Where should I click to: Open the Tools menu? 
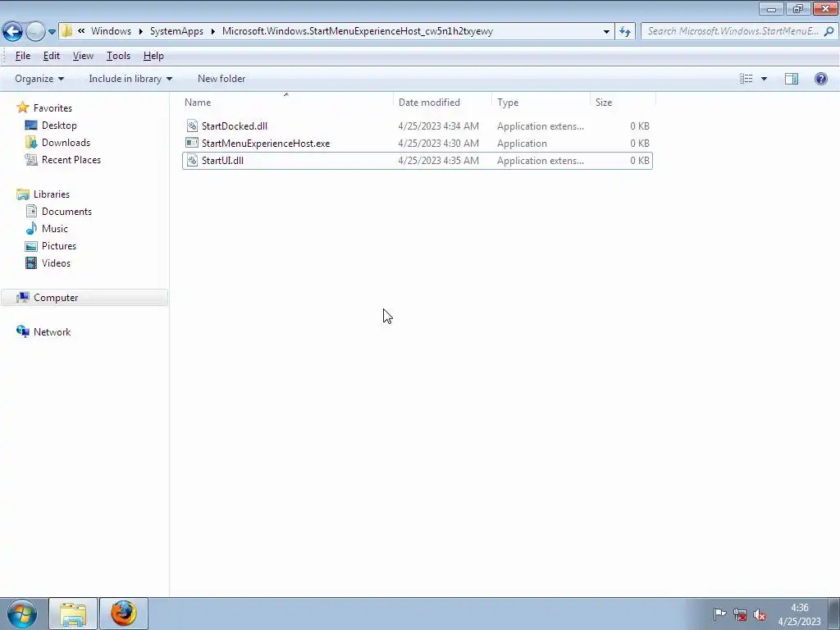(118, 56)
